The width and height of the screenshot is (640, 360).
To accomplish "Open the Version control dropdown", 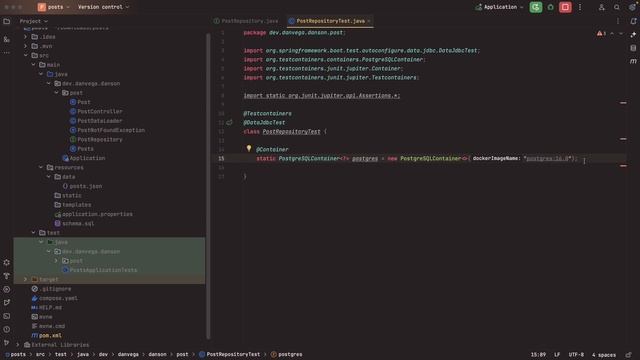I will (x=103, y=7).
